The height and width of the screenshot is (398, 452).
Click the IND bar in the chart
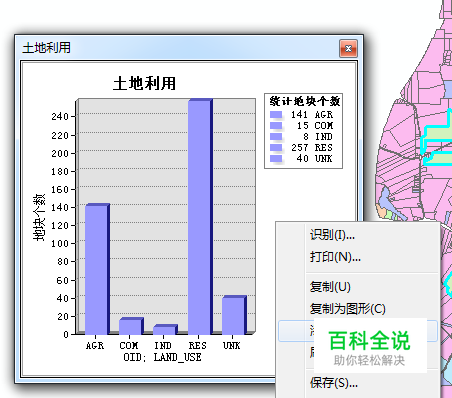click(165, 329)
